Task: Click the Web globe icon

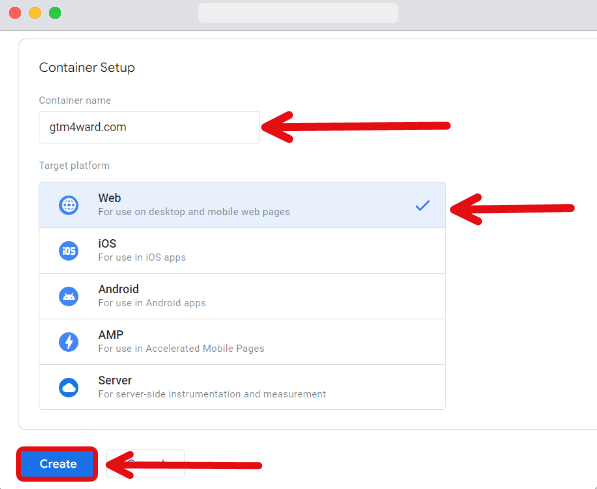Action: (69, 205)
